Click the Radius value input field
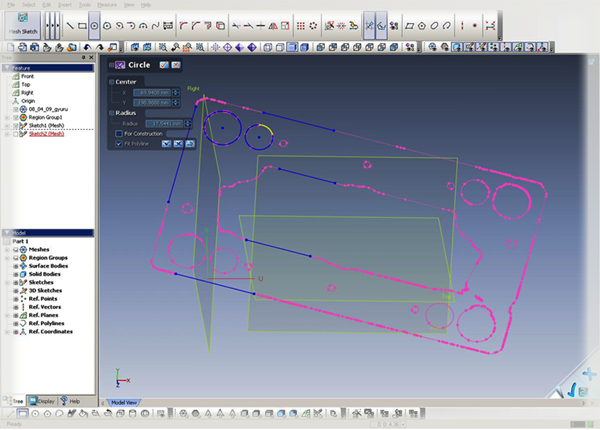The width and height of the screenshot is (600, 430). coord(166,123)
